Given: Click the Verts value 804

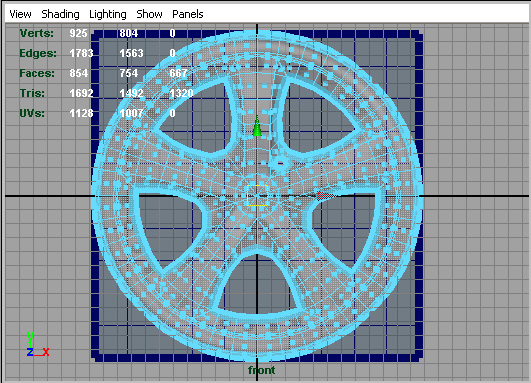Looking at the screenshot, I should [128, 33].
